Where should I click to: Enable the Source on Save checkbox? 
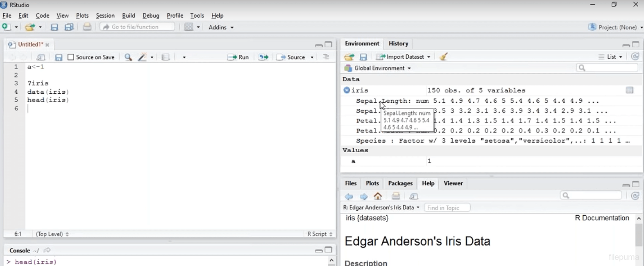coord(71,57)
